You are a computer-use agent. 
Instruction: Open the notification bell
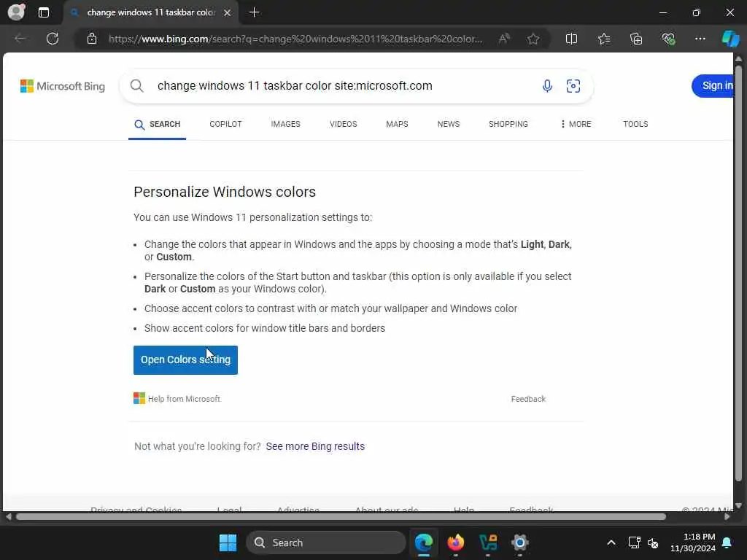coord(727,542)
